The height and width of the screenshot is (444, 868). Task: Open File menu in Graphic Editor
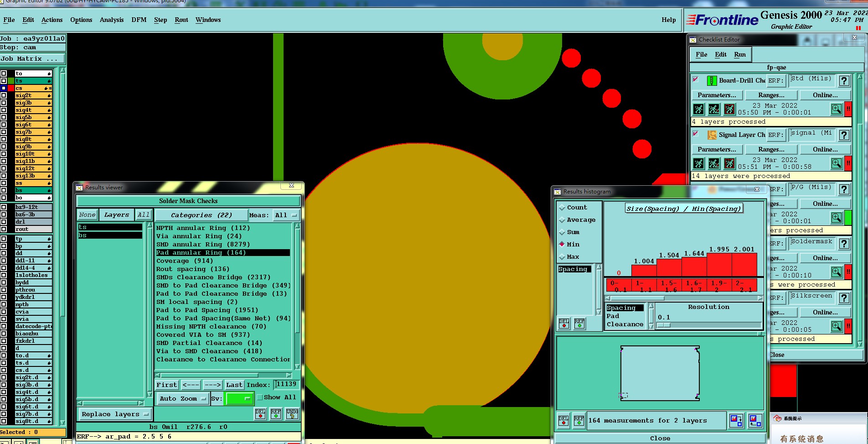pyautogui.click(x=9, y=20)
